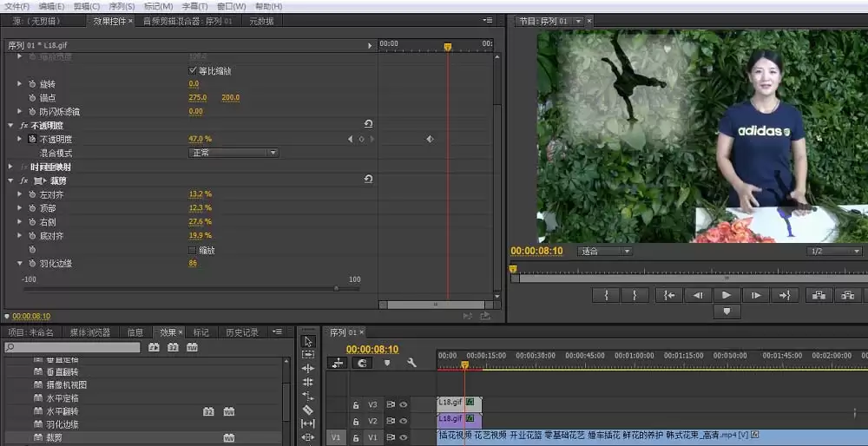This screenshot has height=446, width=868.
Task: Click the Extract button
Action: pyautogui.click(x=847, y=295)
